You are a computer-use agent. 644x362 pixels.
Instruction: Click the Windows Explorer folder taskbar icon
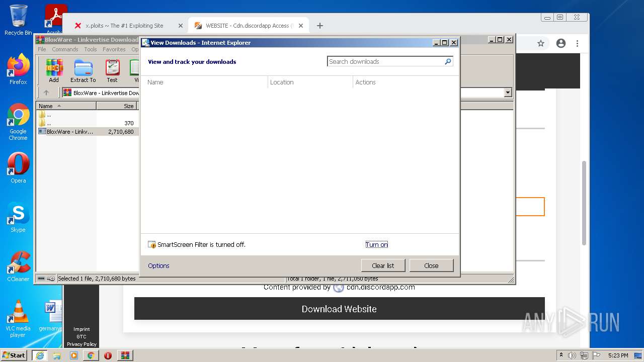(x=57, y=355)
